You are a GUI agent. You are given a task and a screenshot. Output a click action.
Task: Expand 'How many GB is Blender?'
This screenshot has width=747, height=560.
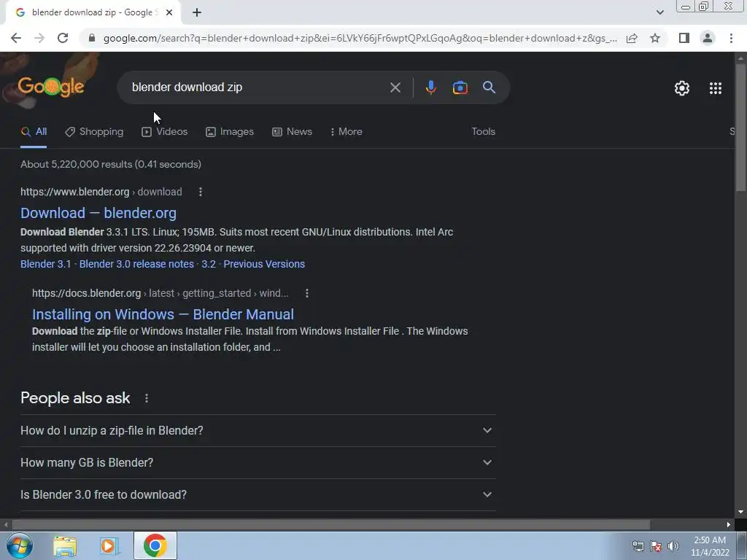click(x=258, y=462)
